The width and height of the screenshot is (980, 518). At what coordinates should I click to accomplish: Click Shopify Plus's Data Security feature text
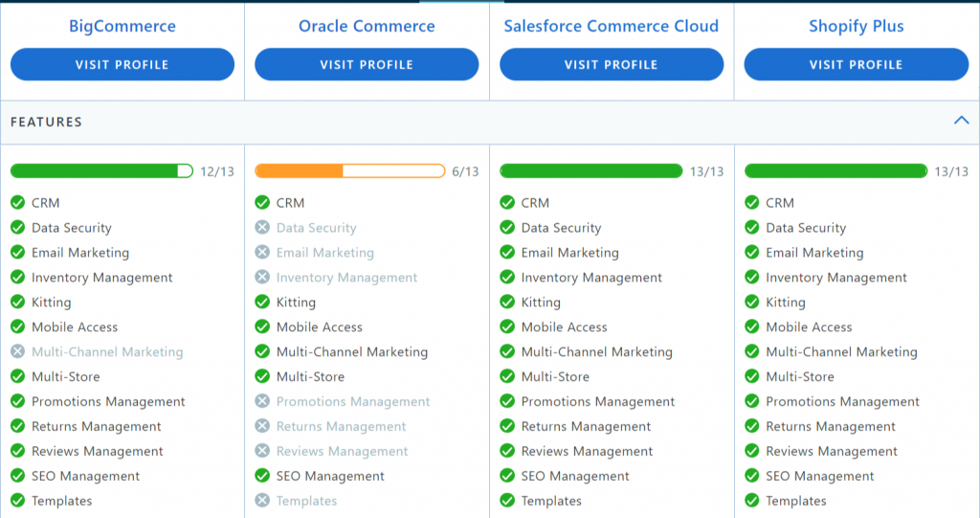tap(806, 228)
